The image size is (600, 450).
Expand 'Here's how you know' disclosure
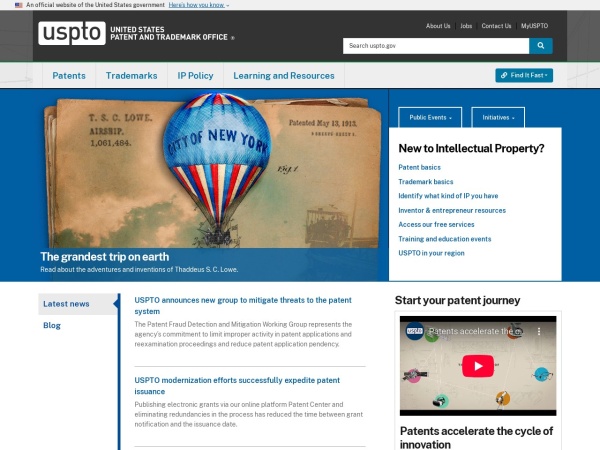tap(199, 5)
